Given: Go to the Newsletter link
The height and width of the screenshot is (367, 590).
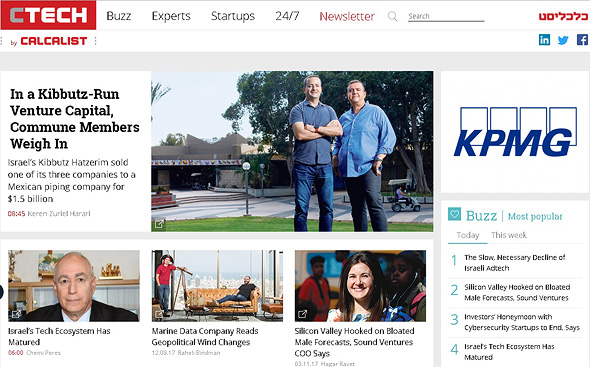Looking at the screenshot, I should point(347,16).
